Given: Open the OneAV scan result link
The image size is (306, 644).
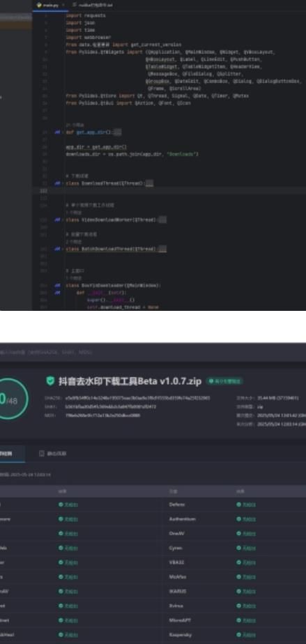Looking at the screenshot, I should point(249,533).
